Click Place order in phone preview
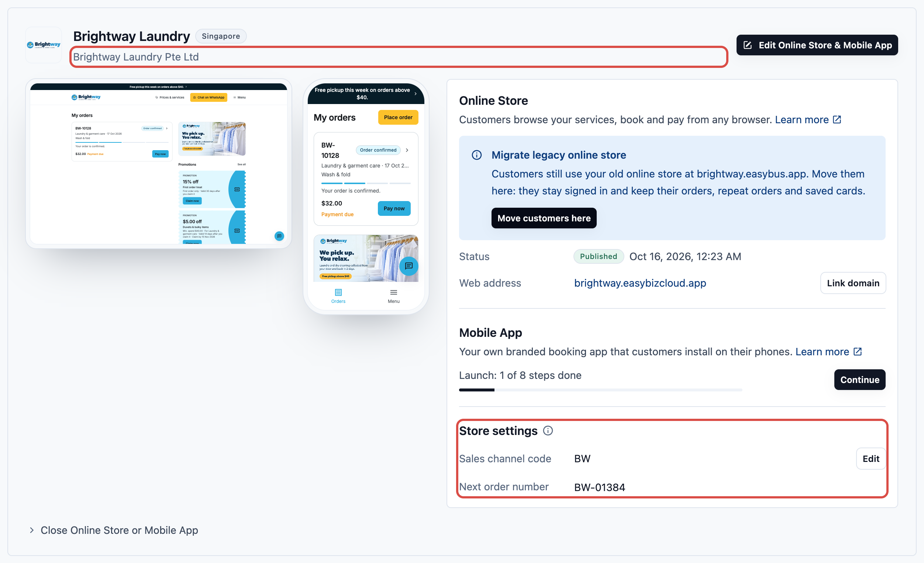 [x=398, y=117]
